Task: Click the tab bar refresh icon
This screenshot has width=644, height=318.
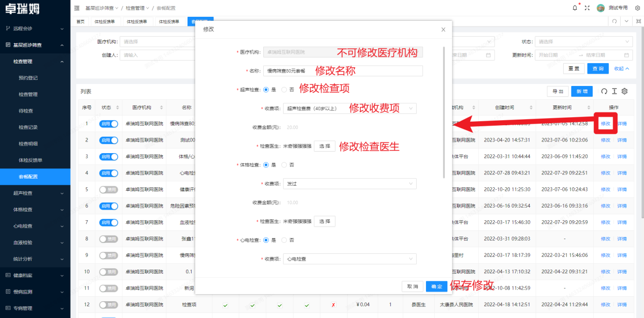Action: coord(615,21)
